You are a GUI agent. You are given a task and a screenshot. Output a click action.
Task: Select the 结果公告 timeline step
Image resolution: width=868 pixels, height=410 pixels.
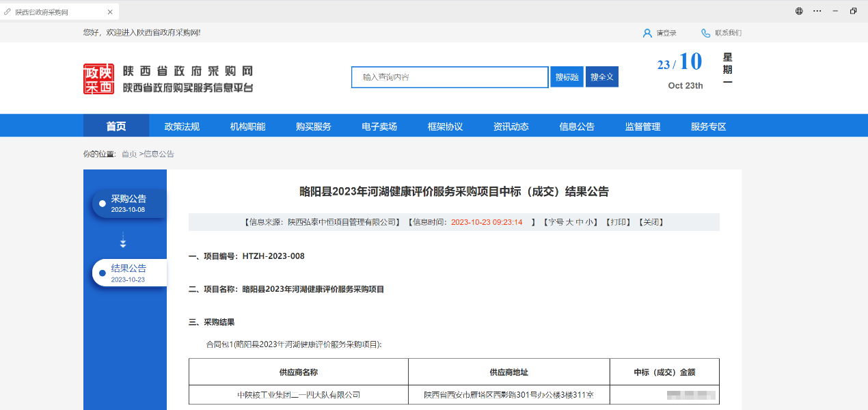tap(129, 273)
